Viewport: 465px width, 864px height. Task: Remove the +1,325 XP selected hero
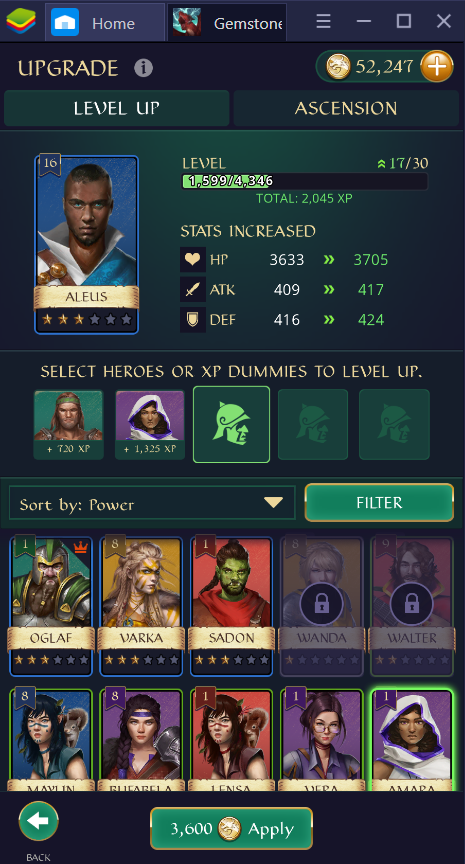(150, 424)
